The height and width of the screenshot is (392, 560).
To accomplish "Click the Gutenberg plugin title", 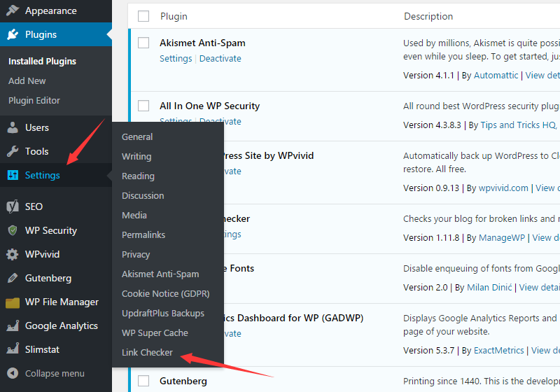I will (183, 381).
